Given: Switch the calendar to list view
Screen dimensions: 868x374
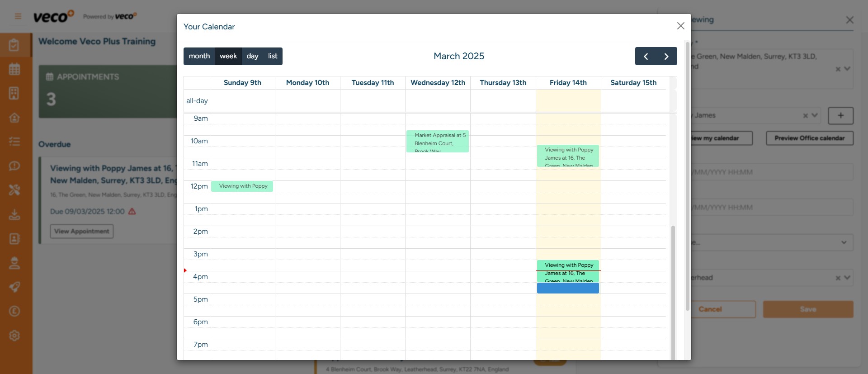Looking at the screenshot, I should (273, 56).
